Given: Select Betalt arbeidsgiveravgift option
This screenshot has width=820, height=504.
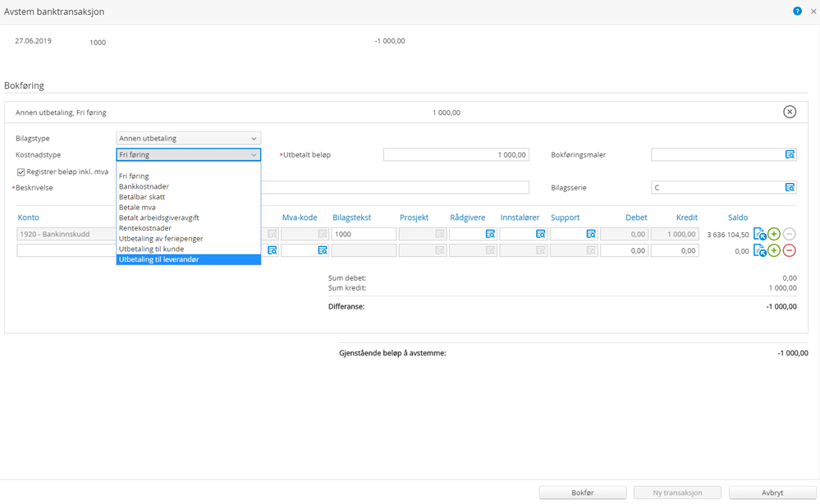Looking at the screenshot, I should 188,218.
